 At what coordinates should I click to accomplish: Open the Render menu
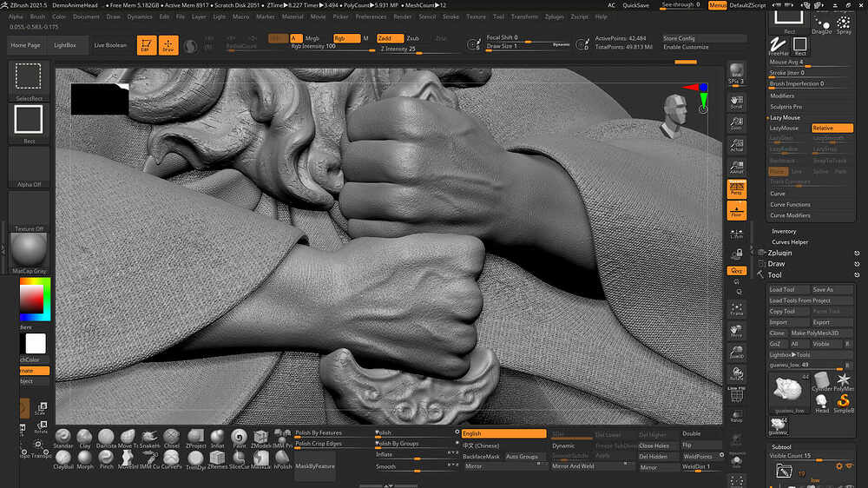[x=403, y=16]
